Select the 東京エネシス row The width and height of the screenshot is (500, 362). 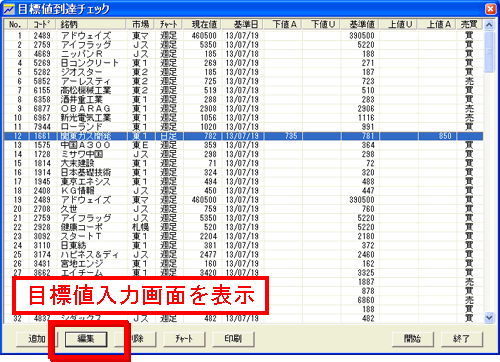pyautogui.click(x=244, y=182)
